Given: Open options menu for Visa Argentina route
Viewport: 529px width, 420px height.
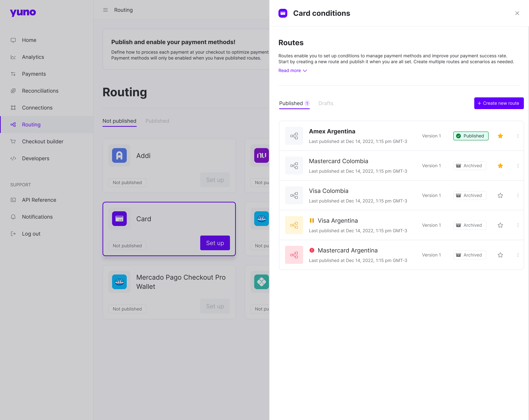Looking at the screenshot, I should 518,225.
